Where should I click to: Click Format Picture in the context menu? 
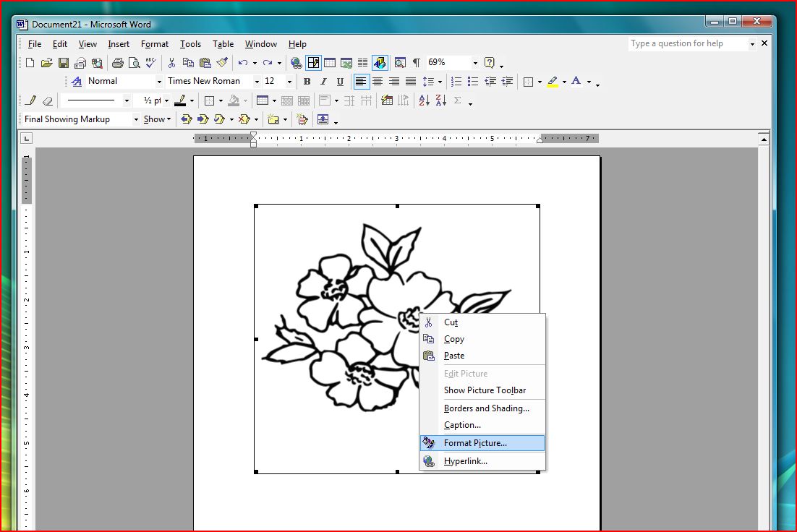coord(477,442)
